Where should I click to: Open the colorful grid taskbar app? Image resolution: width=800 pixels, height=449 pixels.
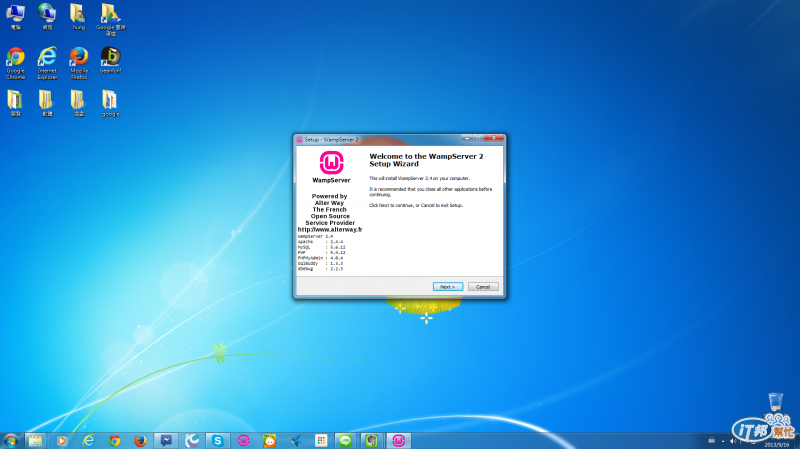[x=321, y=441]
